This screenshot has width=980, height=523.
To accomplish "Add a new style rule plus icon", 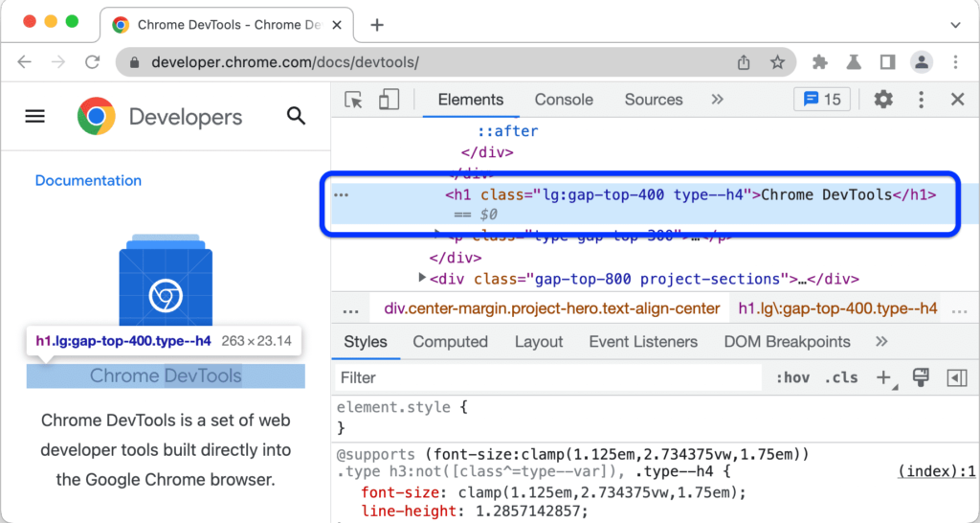I will tap(883, 377).
